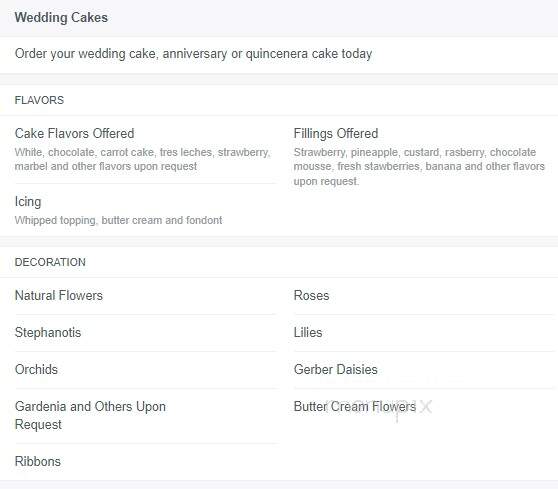Select Gardenia and Others Upon Request
The width and height of the screenshot is (558, 489).
pos(90,415)
